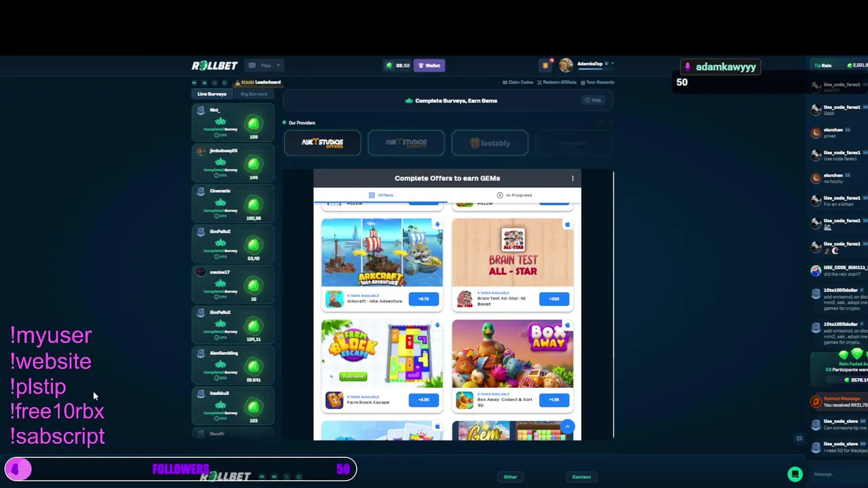Click the adamkawyyy streamer label
The image size is (868, 488).
tap(719, 67)
